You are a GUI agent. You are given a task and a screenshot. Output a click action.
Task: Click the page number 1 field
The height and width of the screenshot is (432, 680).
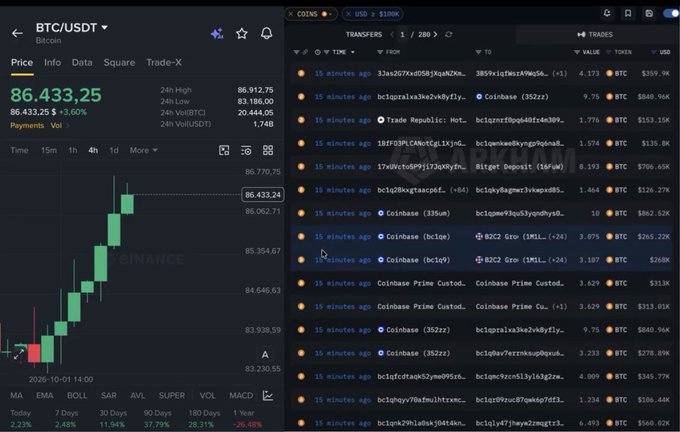(402, 34)
